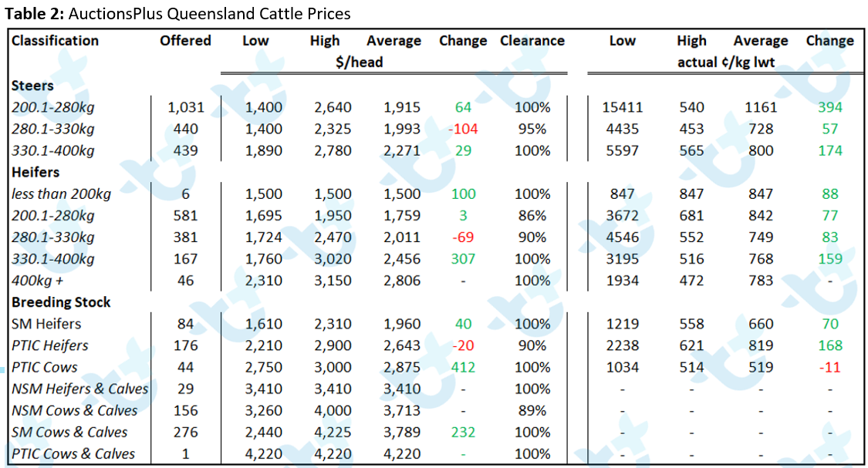The image size is (868, 468).
Task: Select the '400kg +' row label
Action: (38, 281)
